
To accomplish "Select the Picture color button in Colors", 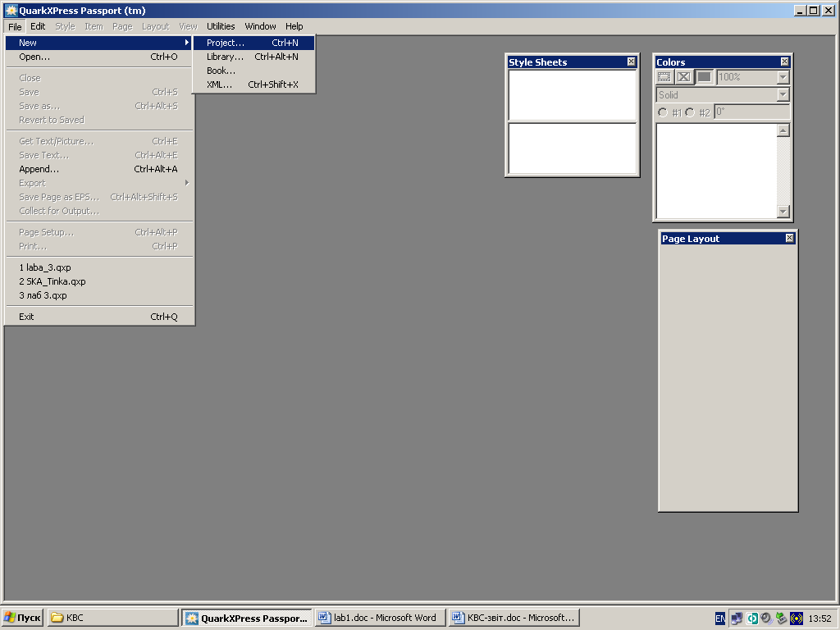I will tap(684, 77).
